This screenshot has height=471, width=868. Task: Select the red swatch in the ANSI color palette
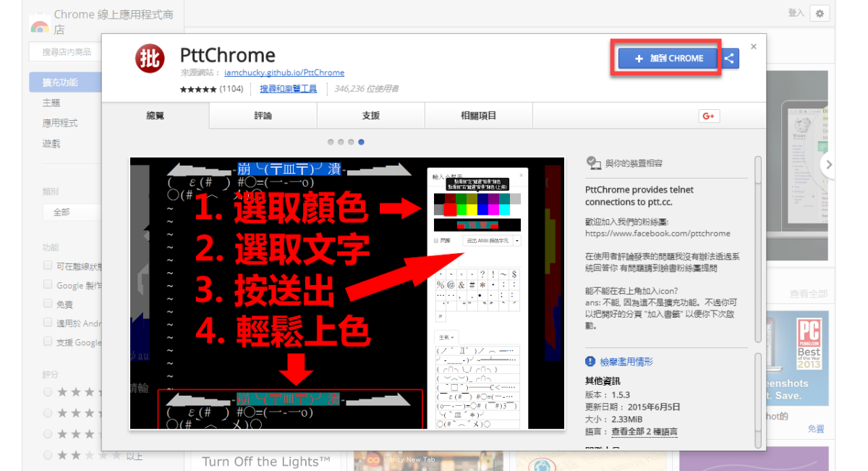(x=450, y=209)
